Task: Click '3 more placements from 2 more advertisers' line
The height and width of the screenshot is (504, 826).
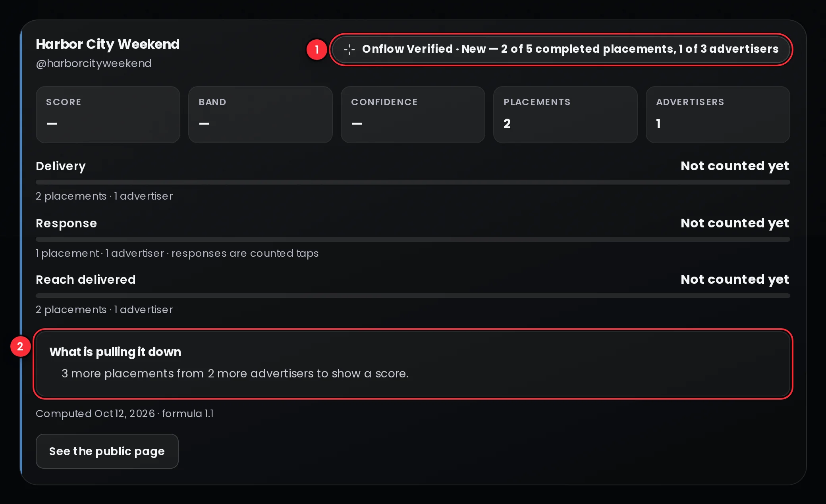Action: click(235, 373)
